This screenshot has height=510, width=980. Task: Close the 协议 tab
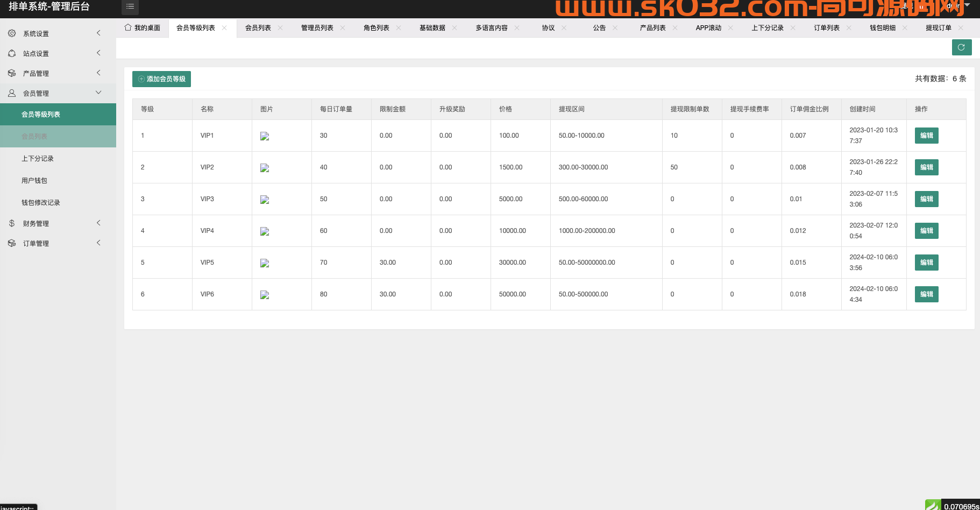(x=564, y=28)
